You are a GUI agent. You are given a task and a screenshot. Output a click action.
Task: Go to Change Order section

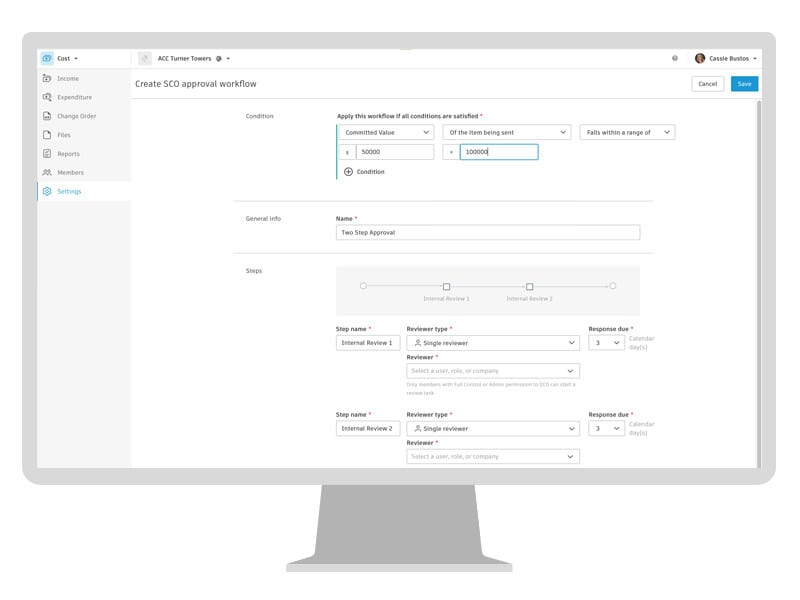click(77, 116)
